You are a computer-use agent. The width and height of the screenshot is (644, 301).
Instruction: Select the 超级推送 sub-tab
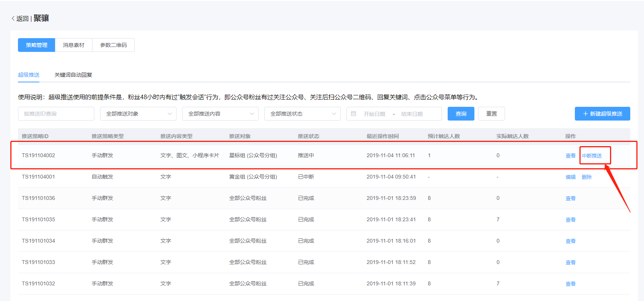point(29,75)
